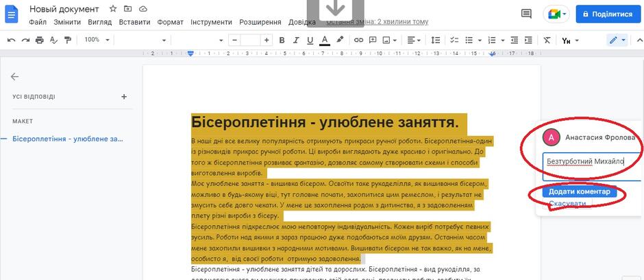The height and width of the screenshot is (280, 644).
Task: Open the editing mode pencil dropdown
Action: coord(617,40)
